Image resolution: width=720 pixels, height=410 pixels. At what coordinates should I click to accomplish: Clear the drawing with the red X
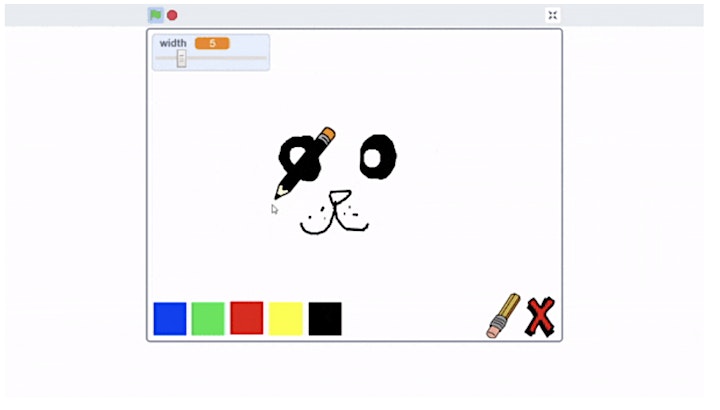(x=540, y=317)
